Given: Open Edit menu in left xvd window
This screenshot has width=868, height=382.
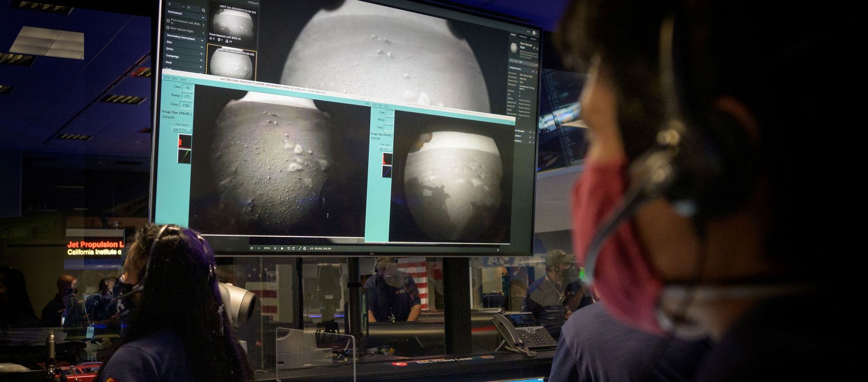Looking at the screenshot, I should click(x=175, y=79).
